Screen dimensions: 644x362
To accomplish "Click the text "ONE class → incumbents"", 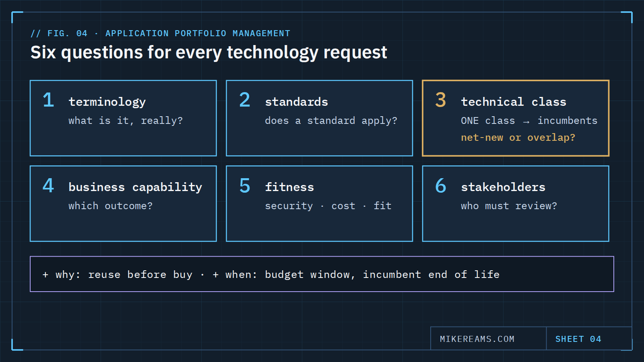I will pyautogui.click(x=529, y=121).
